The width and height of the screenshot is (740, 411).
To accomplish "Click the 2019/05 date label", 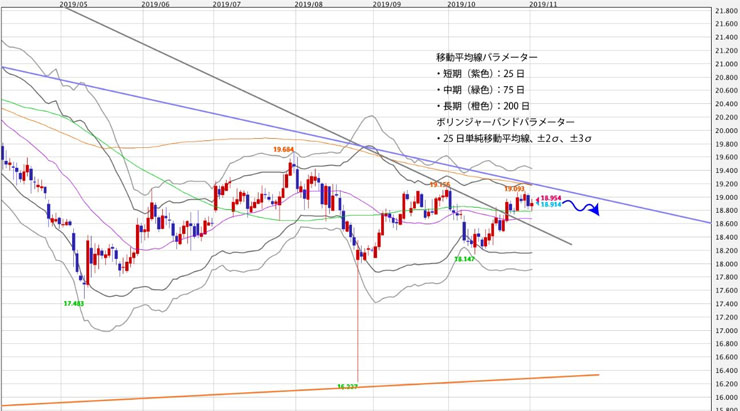I will (74, 4).
